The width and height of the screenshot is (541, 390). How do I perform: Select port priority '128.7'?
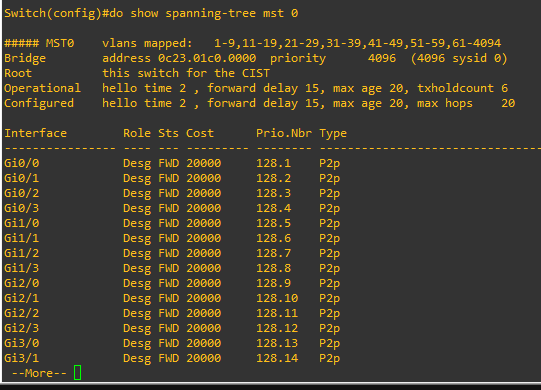coord(274,253)
